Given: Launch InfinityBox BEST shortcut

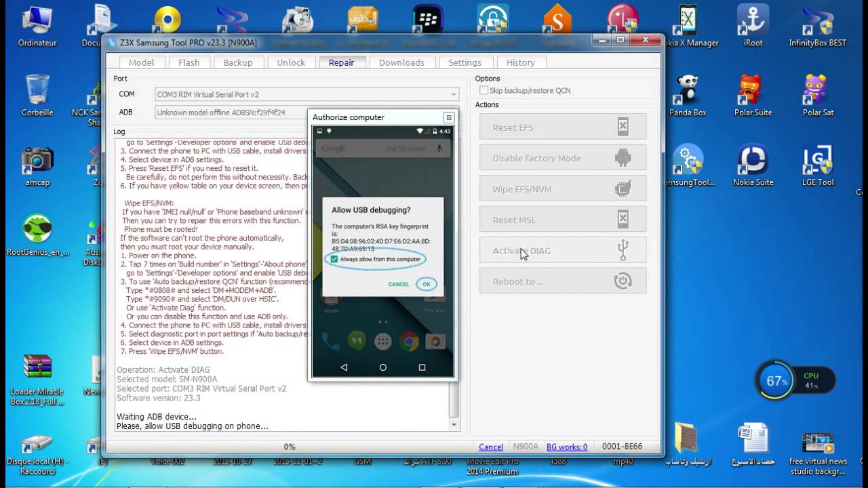Looking at the screenshot, I should (x=818, y=24).
